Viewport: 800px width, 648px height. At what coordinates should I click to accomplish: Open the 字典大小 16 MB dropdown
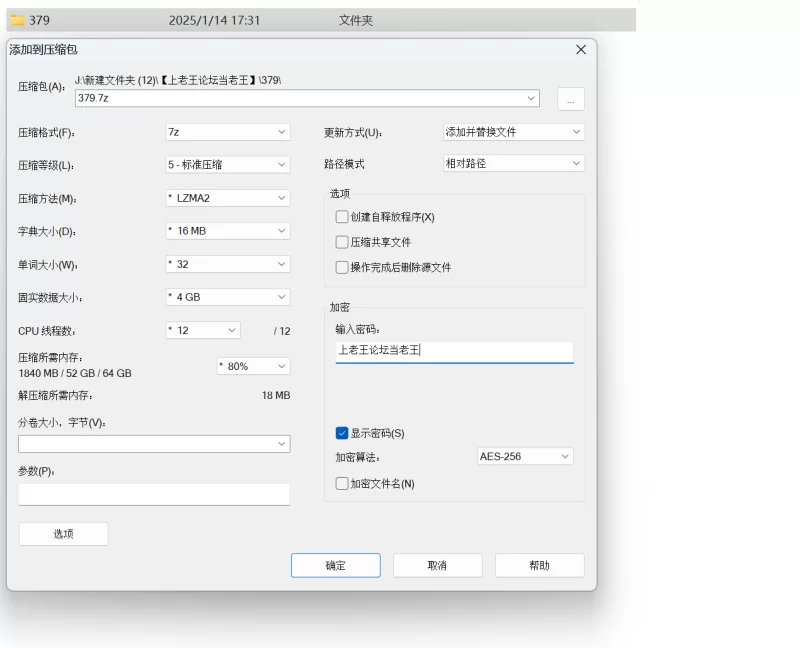(x=228, y=231)
